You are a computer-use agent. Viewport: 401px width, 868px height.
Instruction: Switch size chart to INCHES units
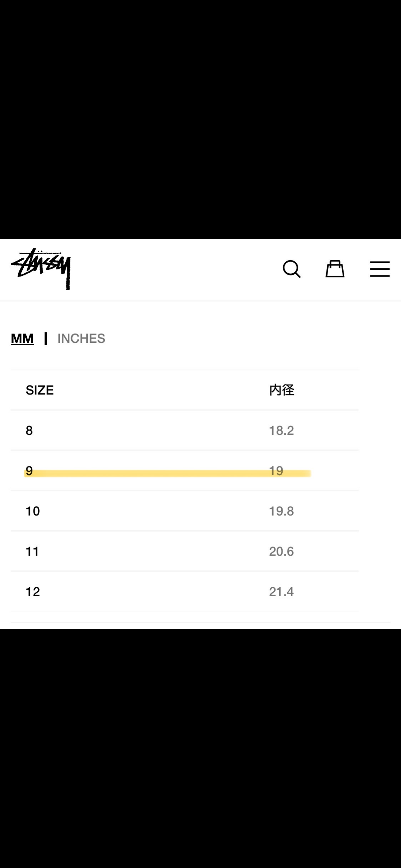(81, 338)
